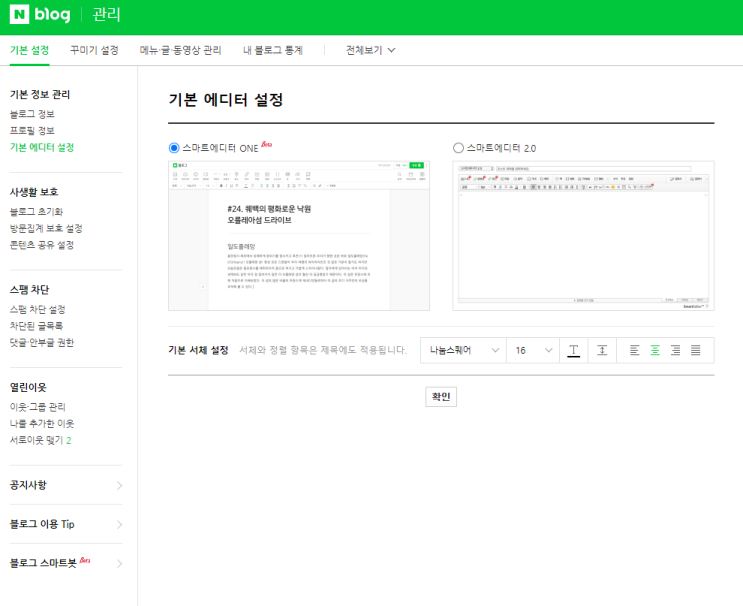Set alignment to right

point(675,351)
